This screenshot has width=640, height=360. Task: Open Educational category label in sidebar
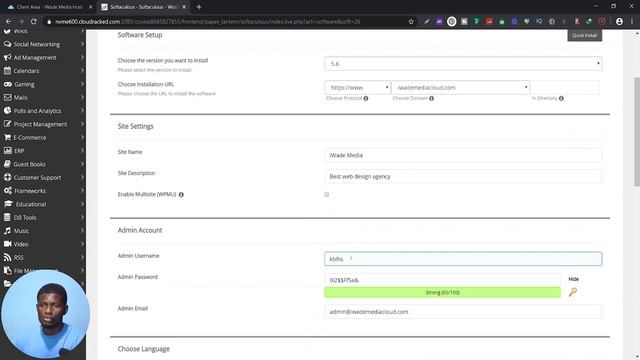click(31, 204)
